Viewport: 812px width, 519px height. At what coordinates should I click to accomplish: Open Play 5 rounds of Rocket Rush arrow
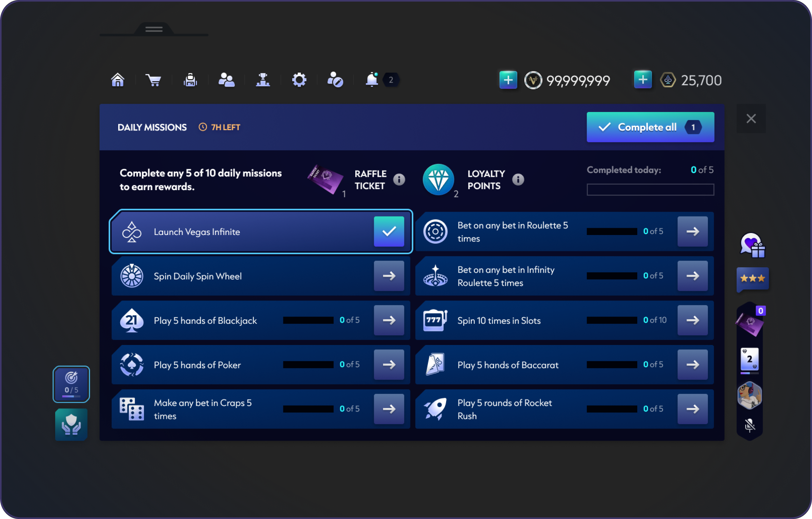692,409
